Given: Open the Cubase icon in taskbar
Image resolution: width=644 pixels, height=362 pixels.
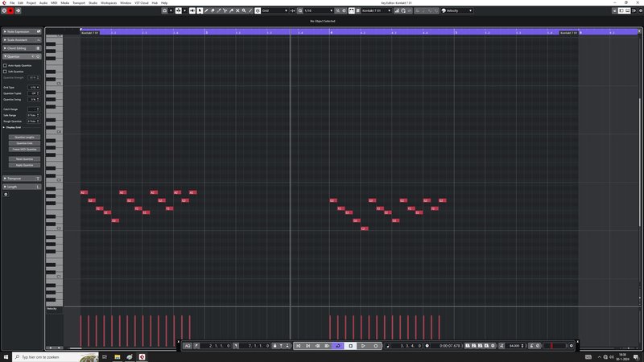Looking at the screenshot, I should point(142,357).
